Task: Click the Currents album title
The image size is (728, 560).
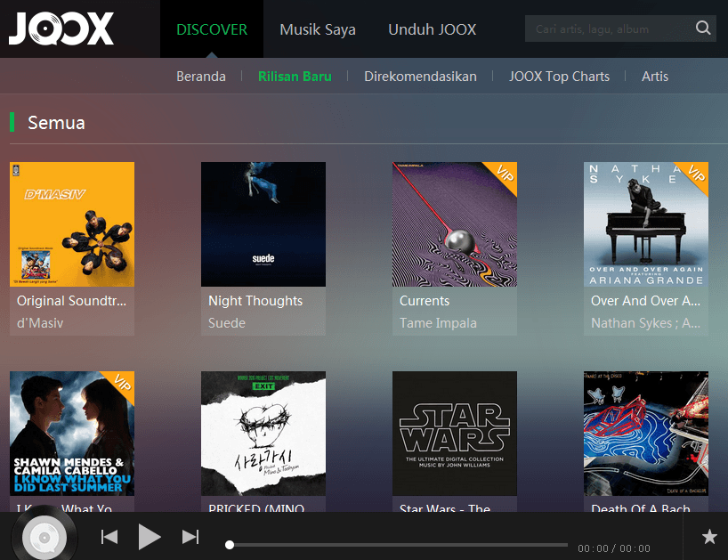Action: point(425,301)
